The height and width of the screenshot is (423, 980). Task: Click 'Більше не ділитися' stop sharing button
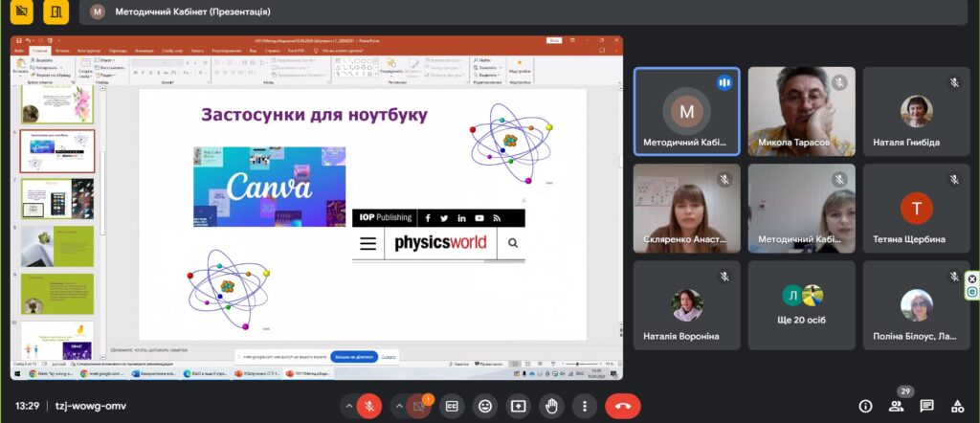pos(354,357)
